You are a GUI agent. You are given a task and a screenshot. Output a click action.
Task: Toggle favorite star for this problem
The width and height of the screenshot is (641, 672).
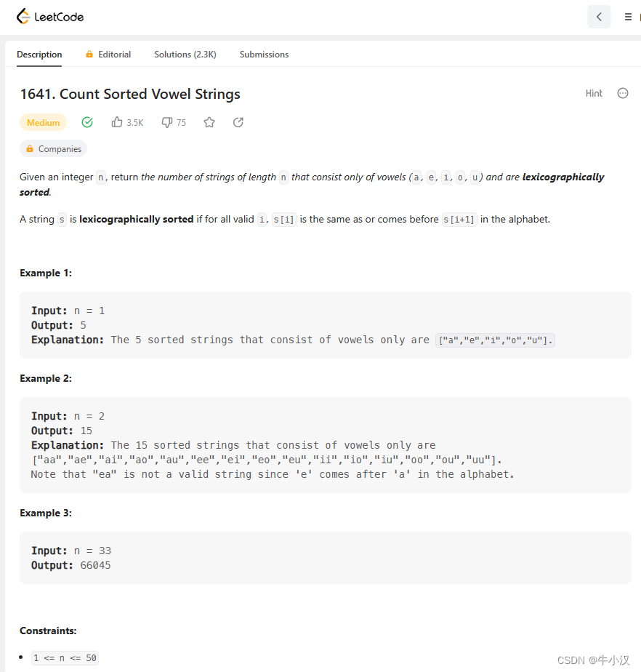click(209, 122)
